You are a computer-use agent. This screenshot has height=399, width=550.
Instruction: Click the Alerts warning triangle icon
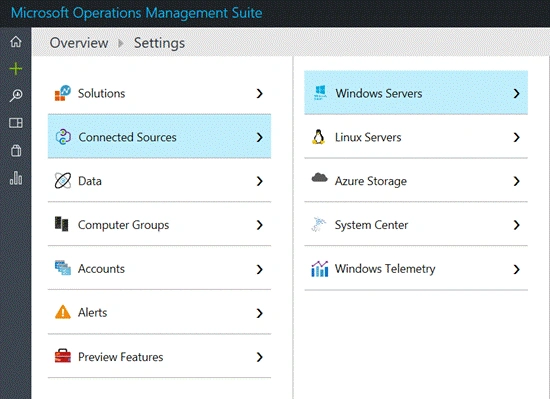(63, 312)
